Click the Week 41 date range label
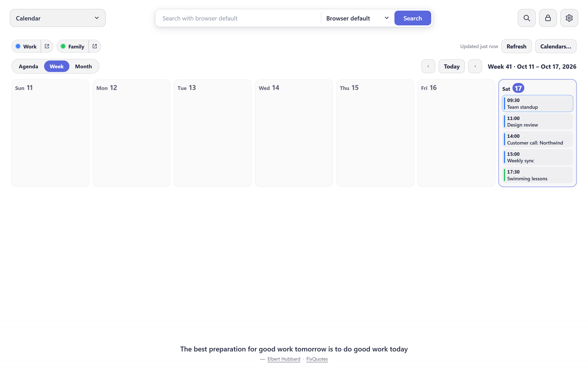Screen dimensions: 588x368 click(x=532, y=67)
